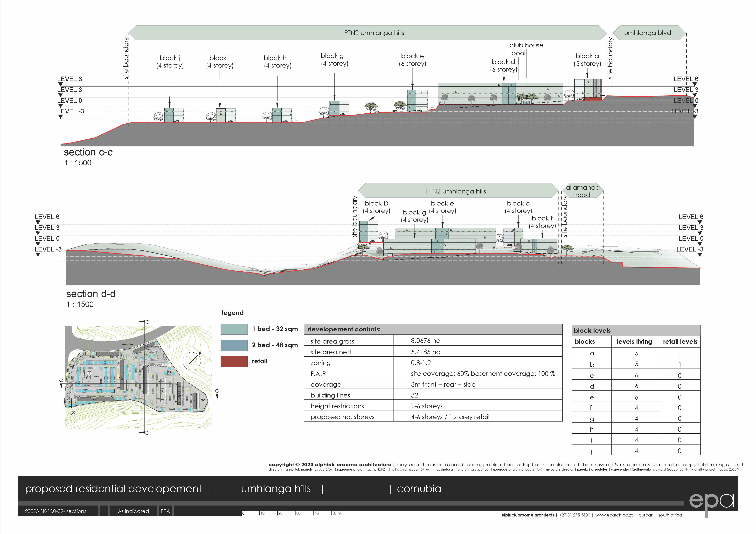756x534 pixels.
Task: Click the allamanda road banner label
Action: tap(583, 191)
